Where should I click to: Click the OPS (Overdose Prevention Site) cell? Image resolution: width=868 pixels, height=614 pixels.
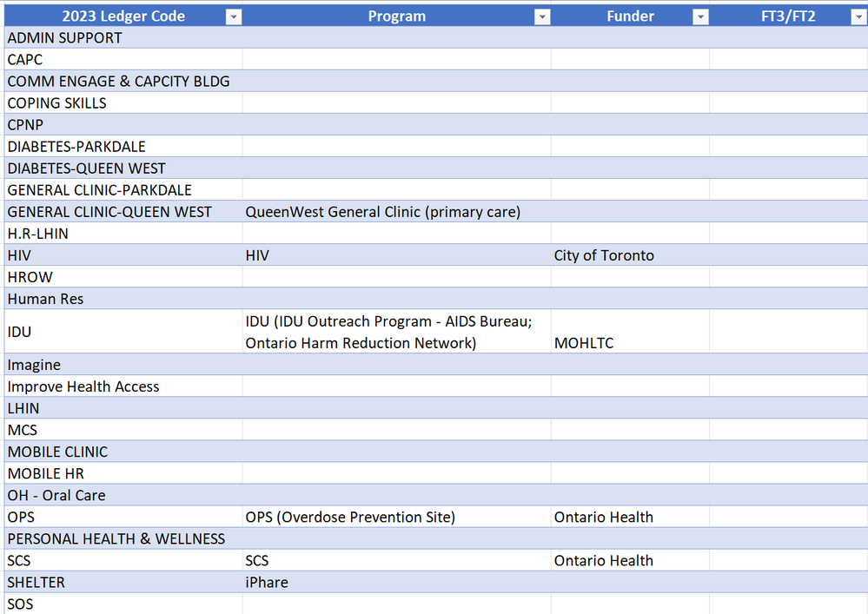pos(397,517)
